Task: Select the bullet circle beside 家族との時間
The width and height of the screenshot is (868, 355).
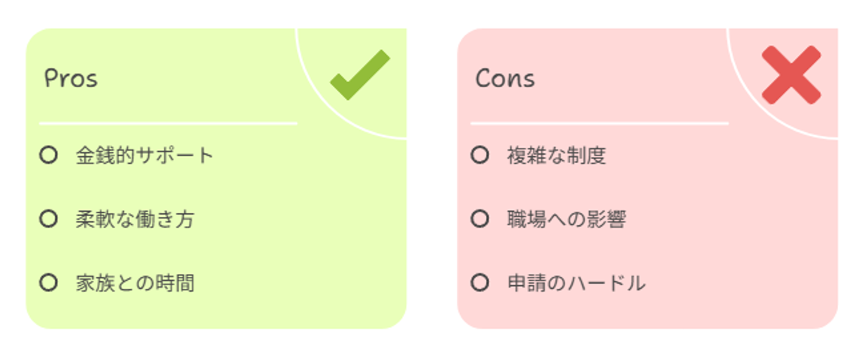Action: tap(49, 283)
